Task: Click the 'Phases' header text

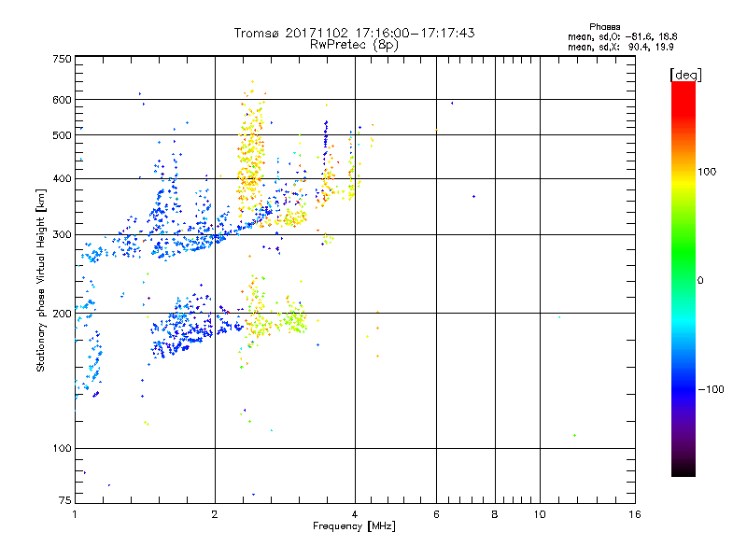Action: pyautogui.click(x=604, y=27)
